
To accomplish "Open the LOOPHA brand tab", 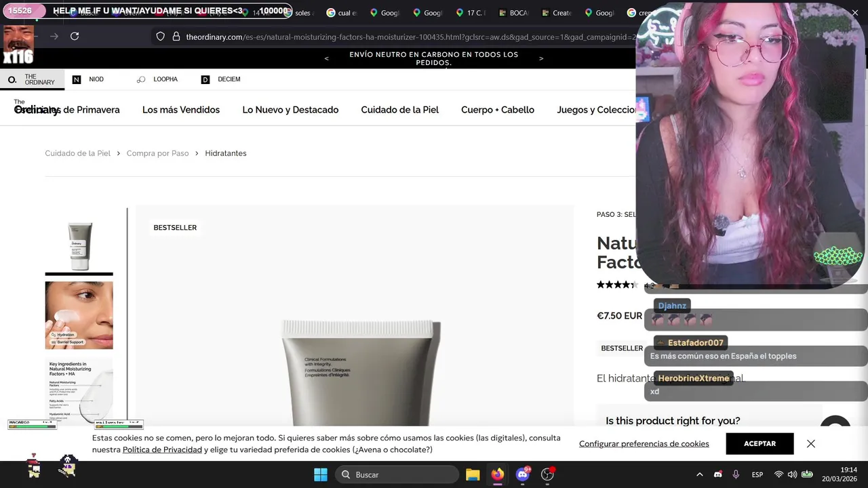I will (157, 79).
